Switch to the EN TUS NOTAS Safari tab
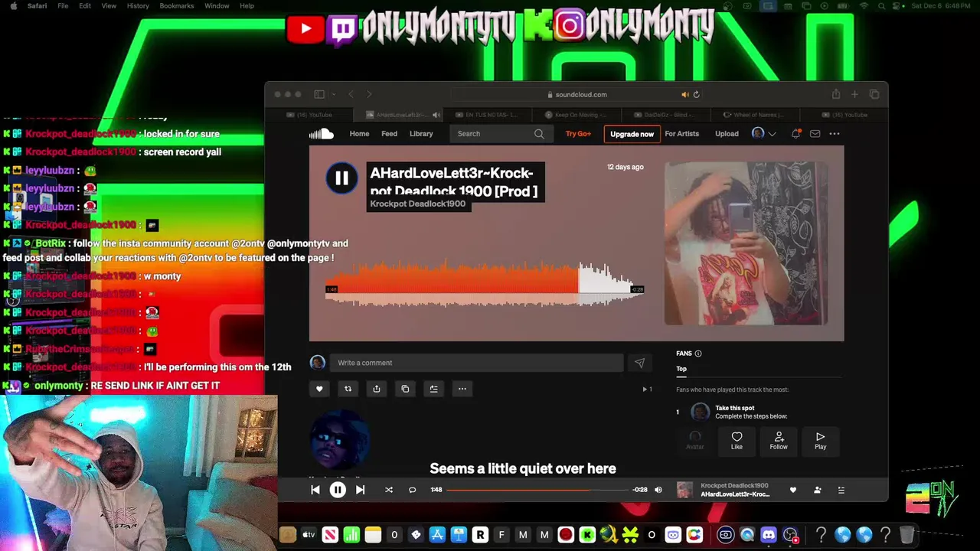Screen dimensions: 980x551 (486, 115)
